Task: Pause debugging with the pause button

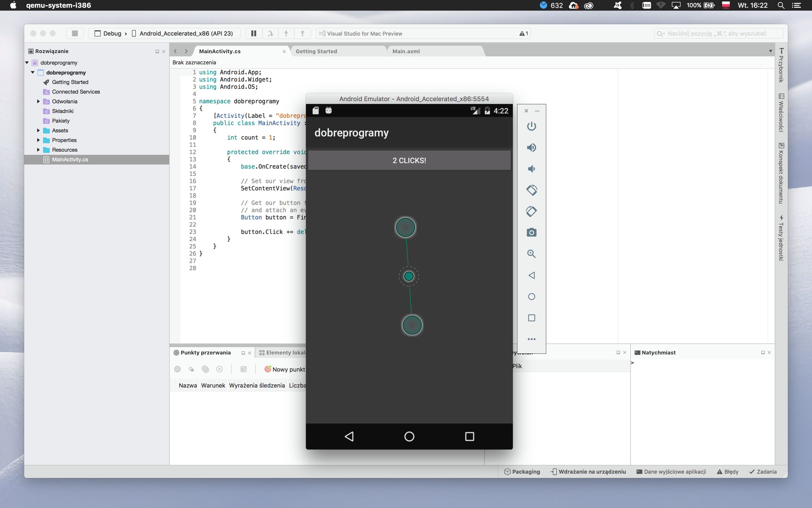Action: (x=253, y=34)
